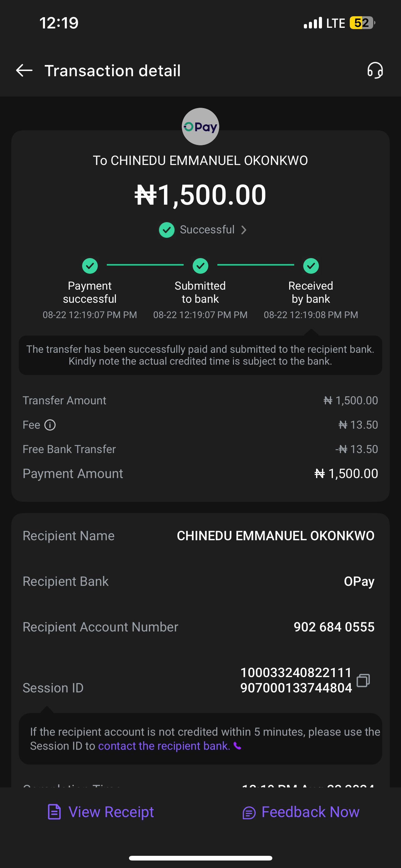Tap the phone icon beside recipient bank link
Screen dimensions: 401x868
238,746
